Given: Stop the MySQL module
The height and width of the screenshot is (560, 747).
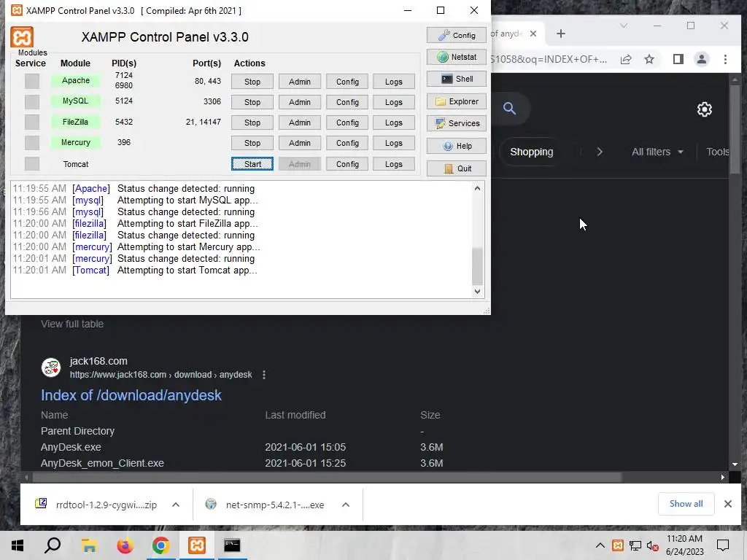Looking at the screenshot, I should pyautogui.click(x=252, y=102).
